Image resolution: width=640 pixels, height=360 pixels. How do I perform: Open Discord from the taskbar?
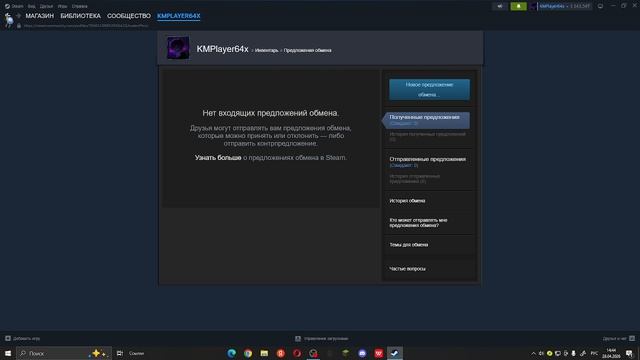tap(362, 353)
